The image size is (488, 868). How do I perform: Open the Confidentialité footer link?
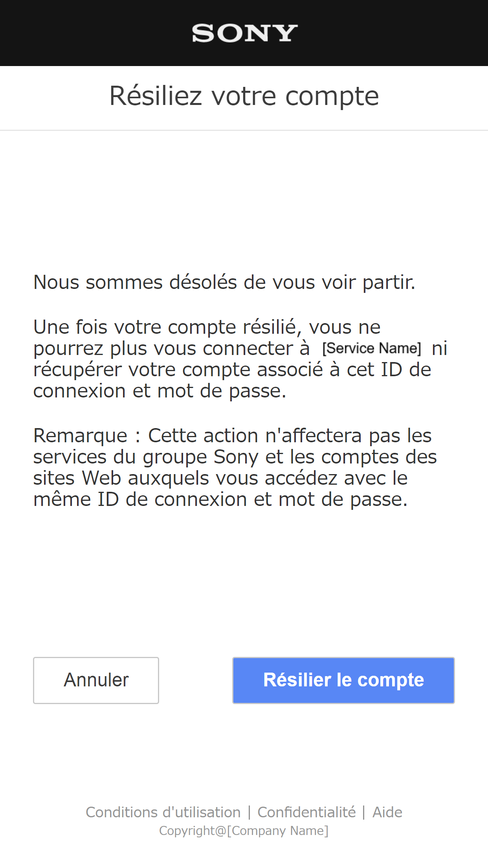click(x=306, y=812)
